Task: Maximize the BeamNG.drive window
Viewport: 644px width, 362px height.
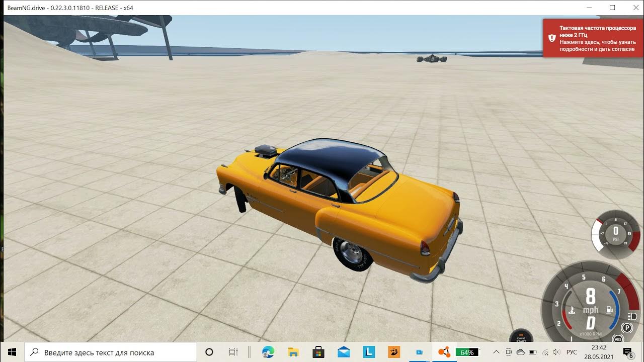Action: click(612, 8)
